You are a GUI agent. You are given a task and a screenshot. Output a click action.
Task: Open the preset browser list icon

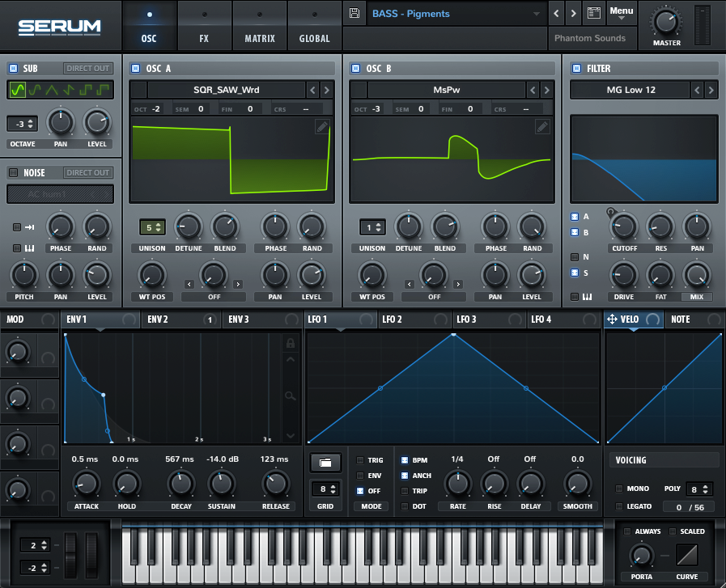[594, 14]
